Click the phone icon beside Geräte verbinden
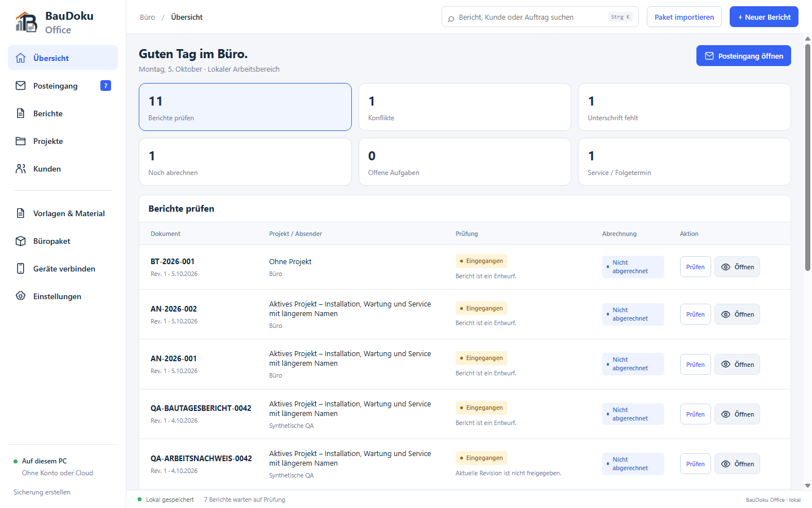 click(21, 268)
